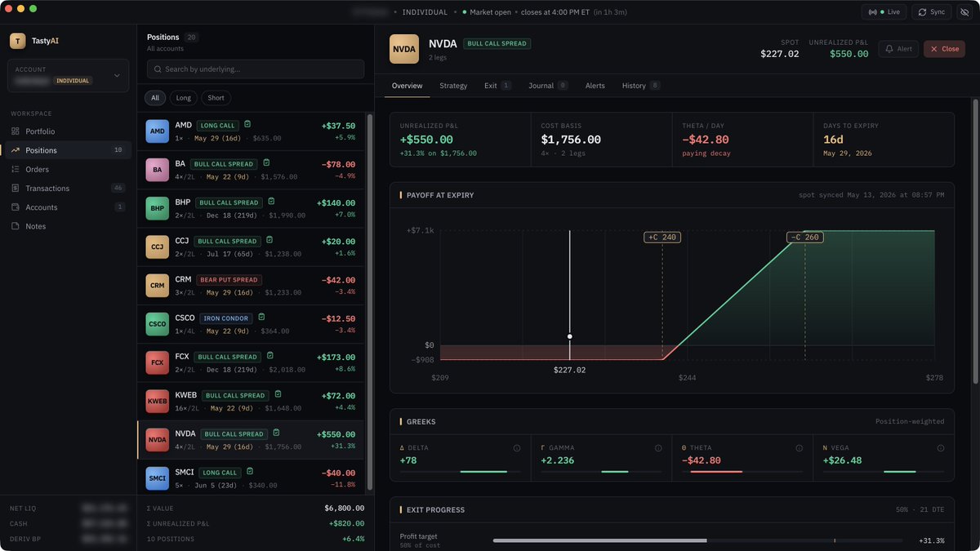The image size is (980, 551).
Task: Switch to the Strategy tab
Action: pos(453,86)
